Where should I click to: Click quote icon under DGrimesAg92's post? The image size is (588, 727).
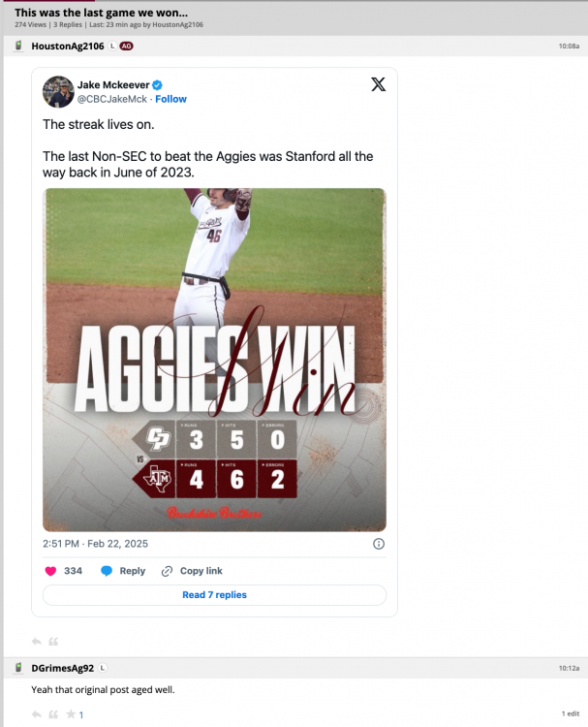pos(53,714)
